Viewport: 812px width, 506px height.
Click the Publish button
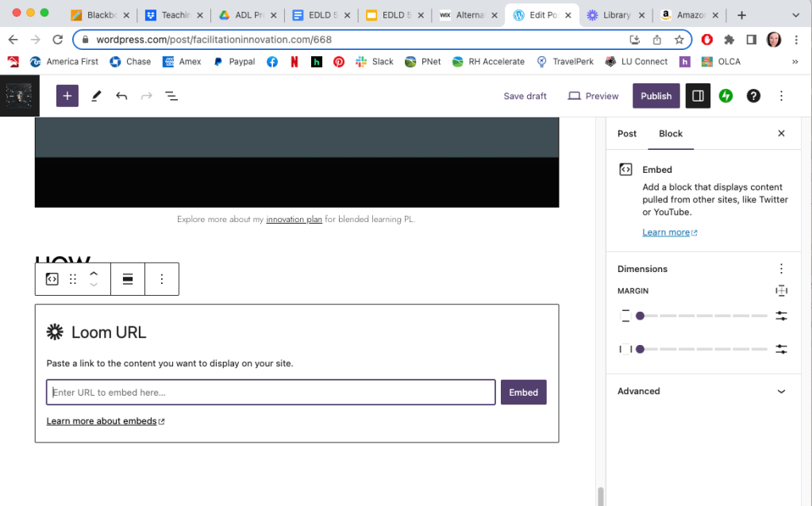(x=656, y=96)
